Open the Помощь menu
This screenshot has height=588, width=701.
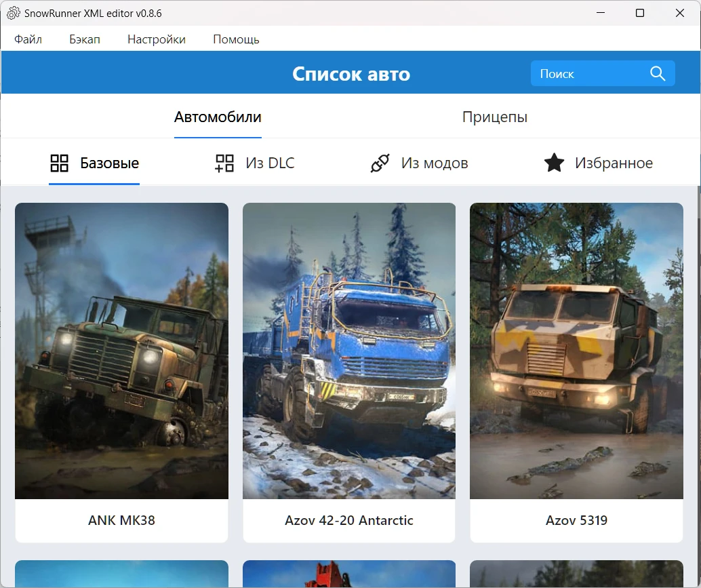point(235,39)
